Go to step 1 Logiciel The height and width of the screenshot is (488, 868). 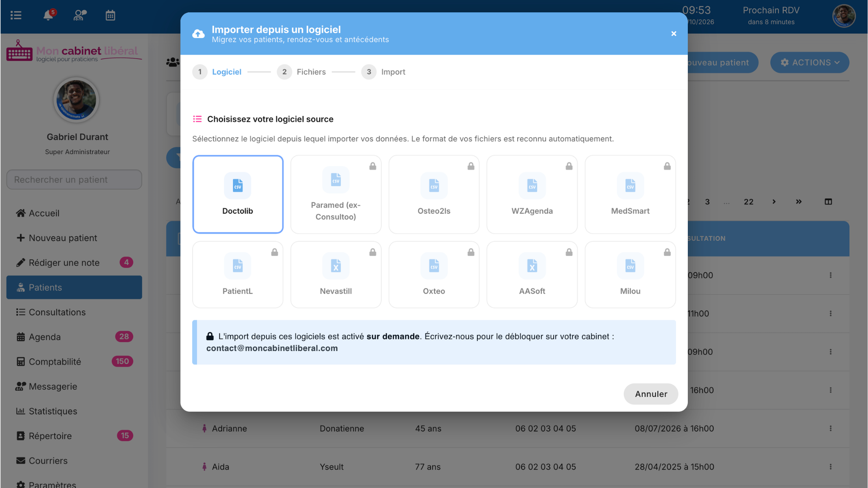coord(217,72)
